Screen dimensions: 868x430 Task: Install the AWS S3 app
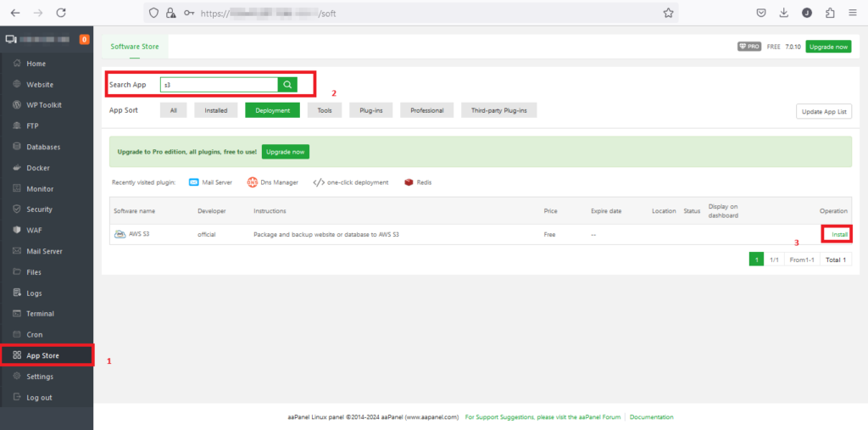tap(838, 234)
